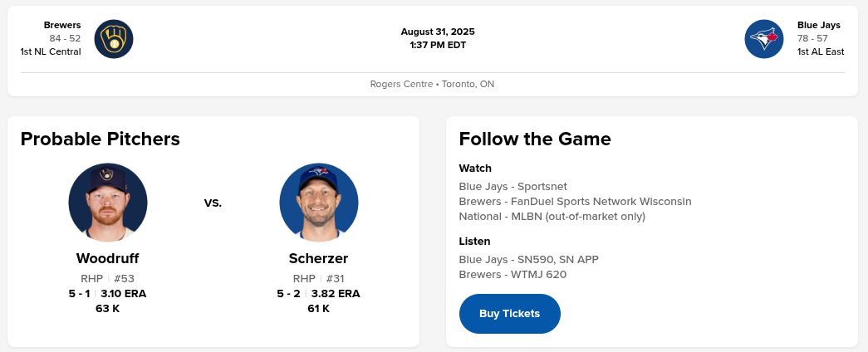868x352 pixels.
Task: Click the August 31, 2025 game date
Action: coord(438,32)
